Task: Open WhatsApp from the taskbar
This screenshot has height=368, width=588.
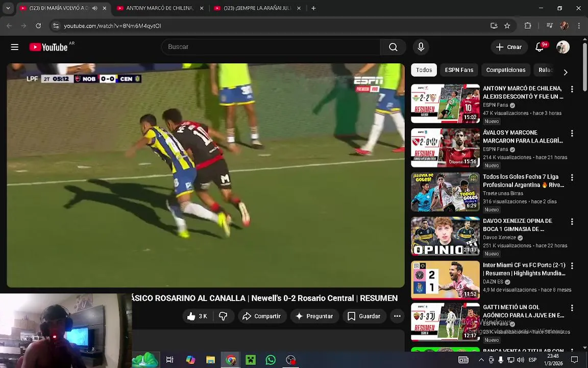Action: [x=271, y=360]
